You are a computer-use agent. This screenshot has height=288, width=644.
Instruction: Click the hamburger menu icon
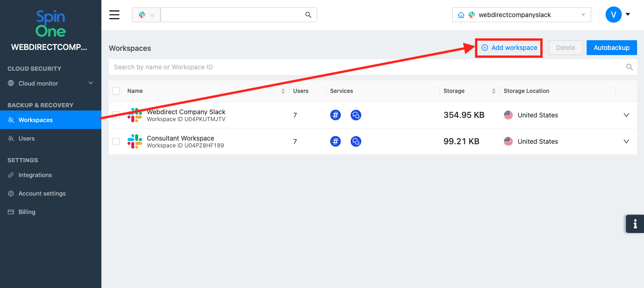pyautogui.click(x=114, y=15)
